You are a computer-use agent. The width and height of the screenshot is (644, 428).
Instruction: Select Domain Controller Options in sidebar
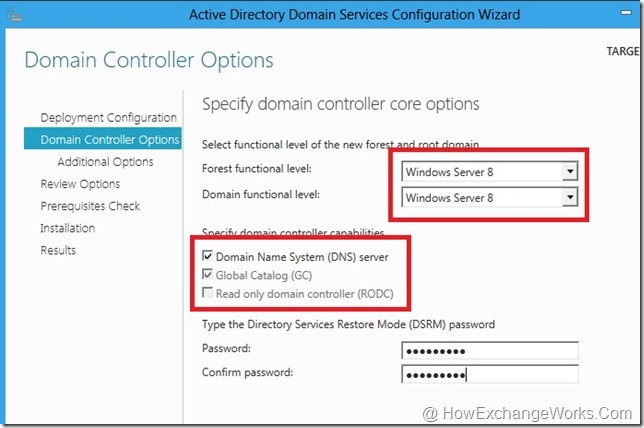(x=110, y=140)
